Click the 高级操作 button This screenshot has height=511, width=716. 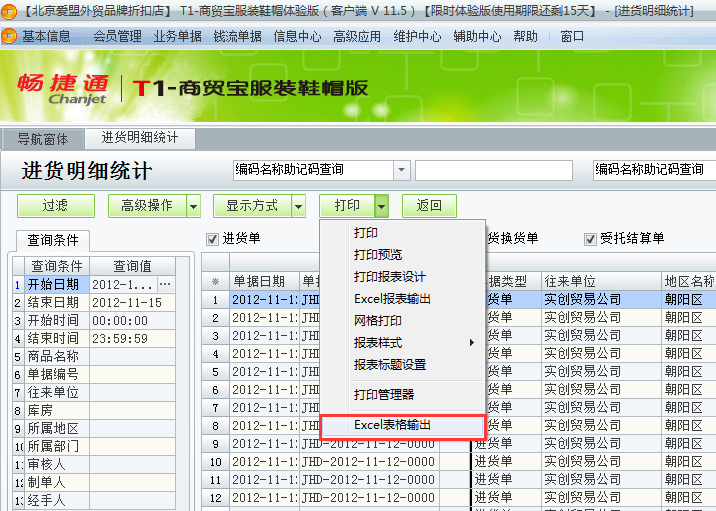point(147,206)
